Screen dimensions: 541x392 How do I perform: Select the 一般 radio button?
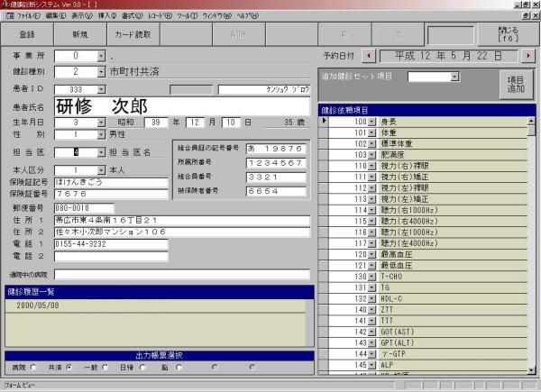[105, 367]
